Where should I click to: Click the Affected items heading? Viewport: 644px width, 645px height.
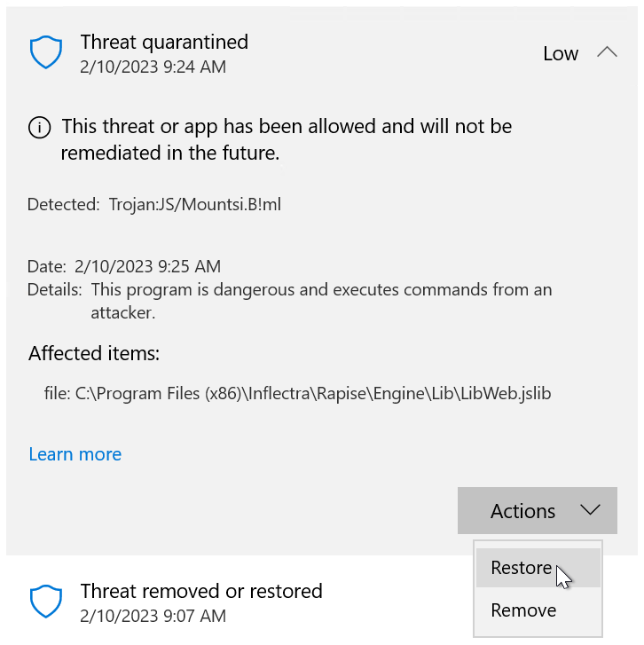coord(94,353)
